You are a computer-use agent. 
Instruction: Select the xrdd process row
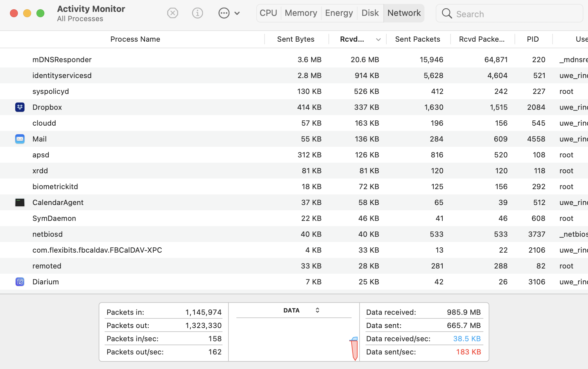(x=294, y=171)
